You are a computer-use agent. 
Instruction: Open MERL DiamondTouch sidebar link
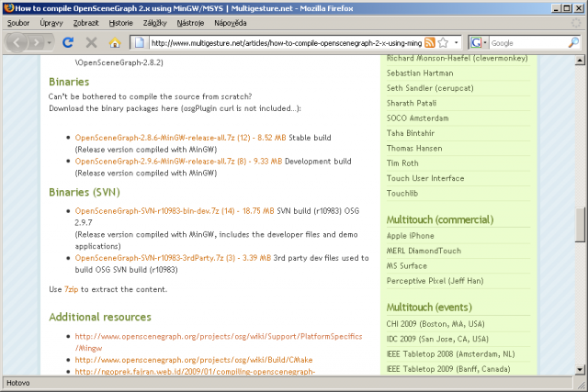(x=424, y=251)
